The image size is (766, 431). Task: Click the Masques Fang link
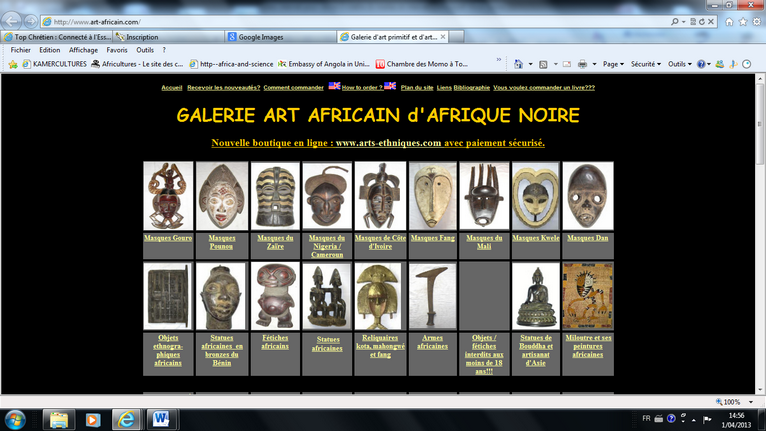click(x=433, y=238)
